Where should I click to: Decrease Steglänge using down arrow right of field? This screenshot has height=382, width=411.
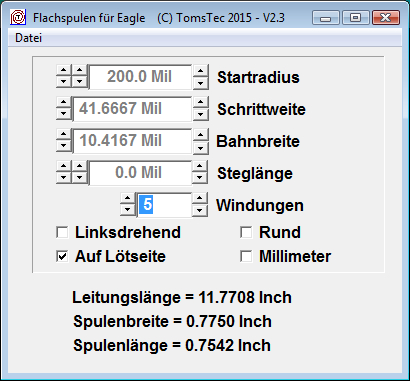pos(200,178)
